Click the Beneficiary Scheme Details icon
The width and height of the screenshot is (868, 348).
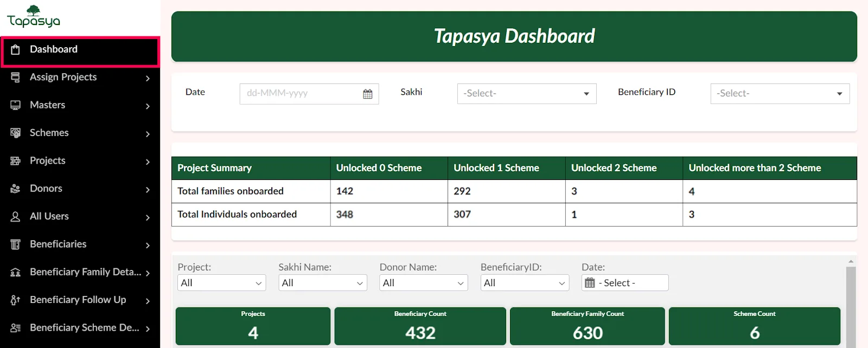[x=16, y=328]
